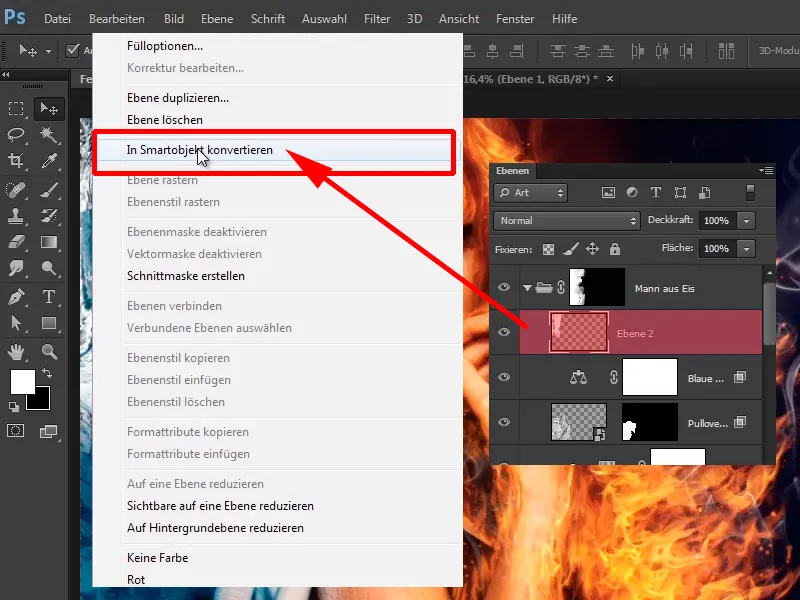Choose Sichtbare auf eine Ebene reduzieren

220,506
